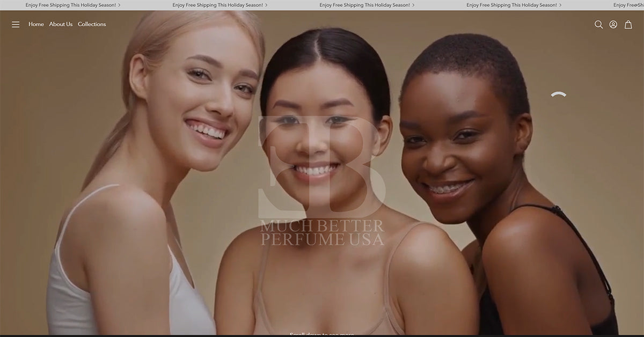Click the first Free Shipping announcement text
Screen dimensions: 644x337
70,5
